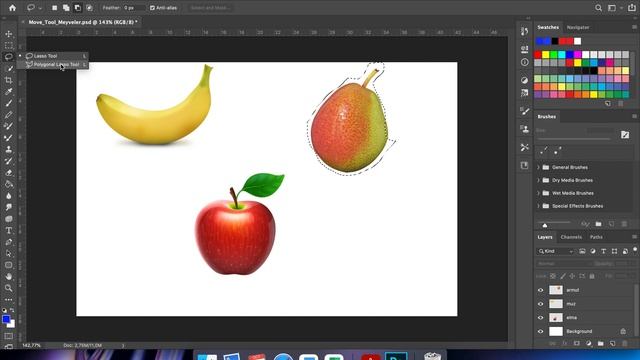The image size is (640, 360).
Task: Select the Path Selection arrow tool
Action: point(9,253)
